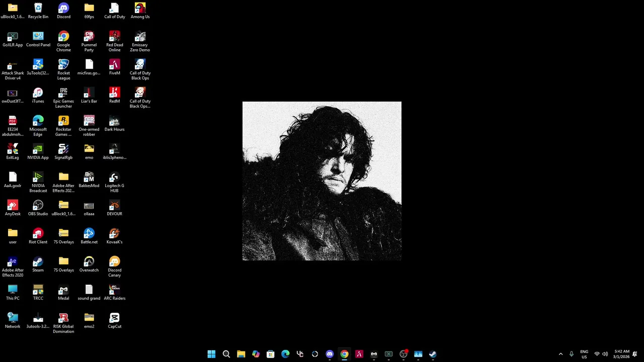
Task: Select the Medal desktop shortcut
Action: click(63, 293)
